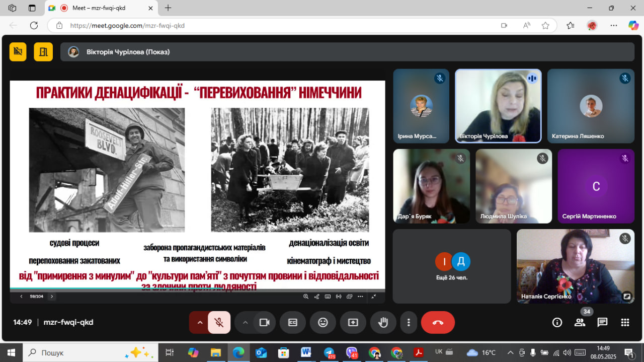Select Людмила Шуліка video tile

(514, 186)
